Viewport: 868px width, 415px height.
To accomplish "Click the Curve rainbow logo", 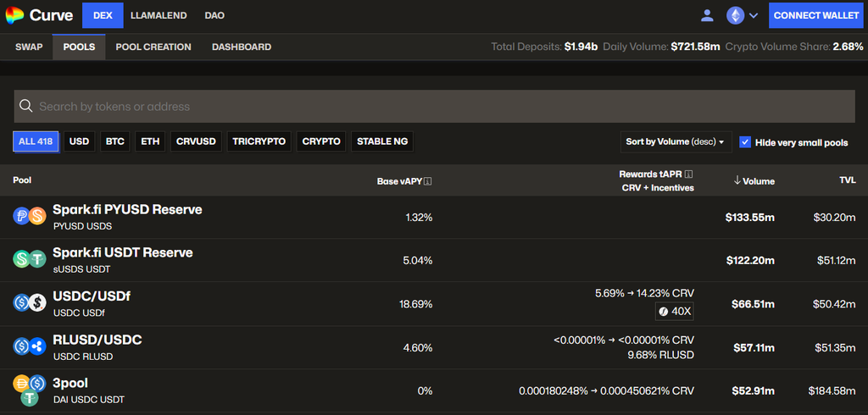I will [x=14, y=15].
